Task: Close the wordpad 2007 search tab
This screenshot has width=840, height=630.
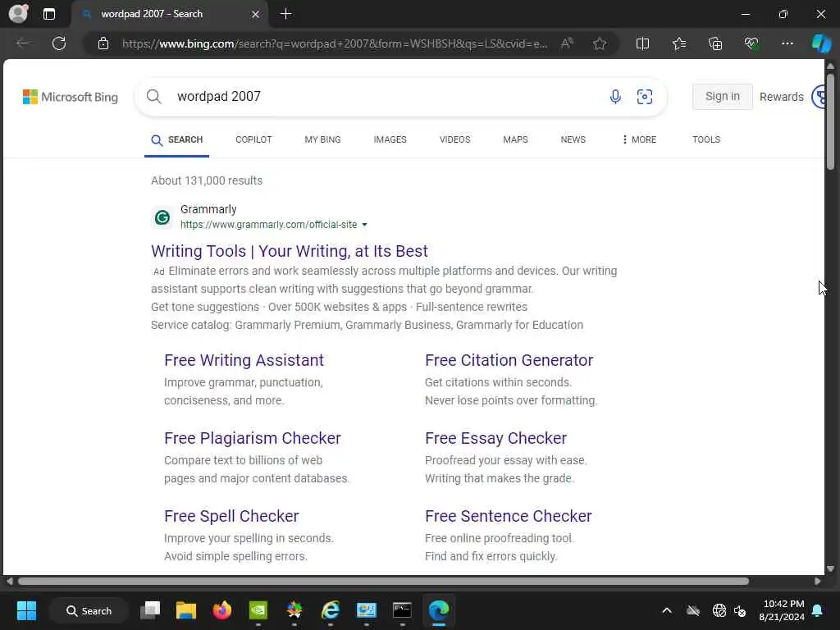Action: (256, 15)
